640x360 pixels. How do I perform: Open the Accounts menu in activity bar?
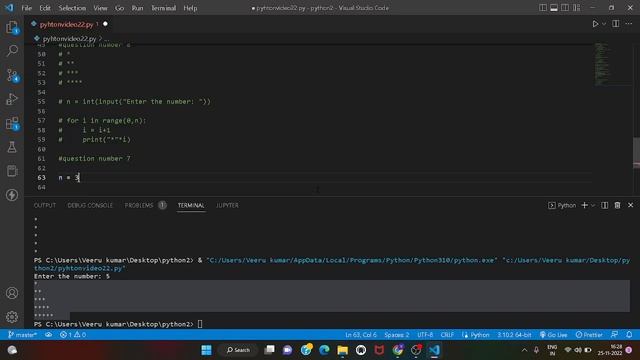tap(12, 293)
